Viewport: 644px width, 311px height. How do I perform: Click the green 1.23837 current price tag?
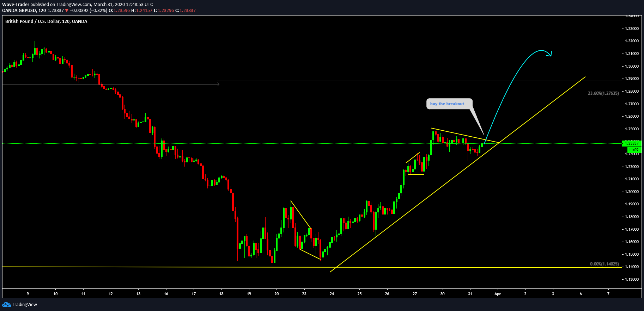coord(632,143)
